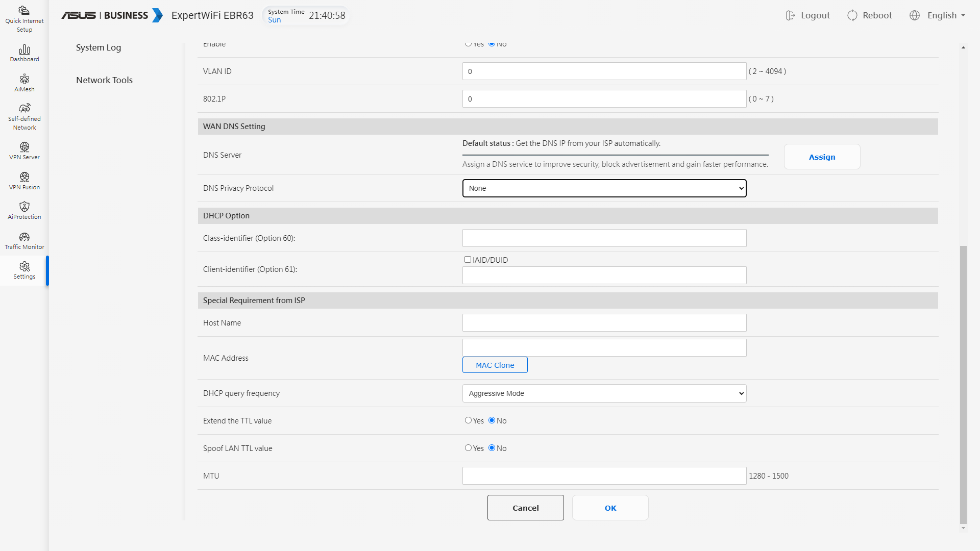Select Yes for Extend the TTL value
Screen dimensions: 980x551
point(468,420)
